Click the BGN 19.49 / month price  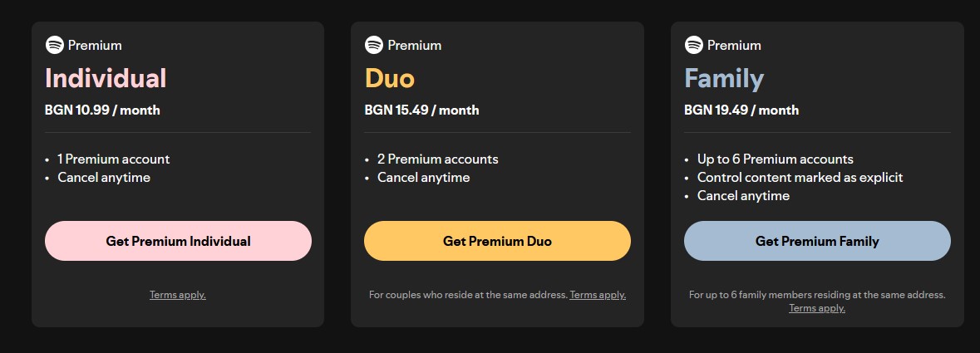coord(741,110)
